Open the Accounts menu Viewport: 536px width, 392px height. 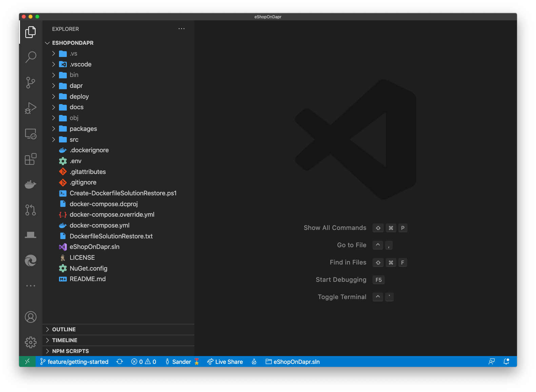(x=31, y=317)
